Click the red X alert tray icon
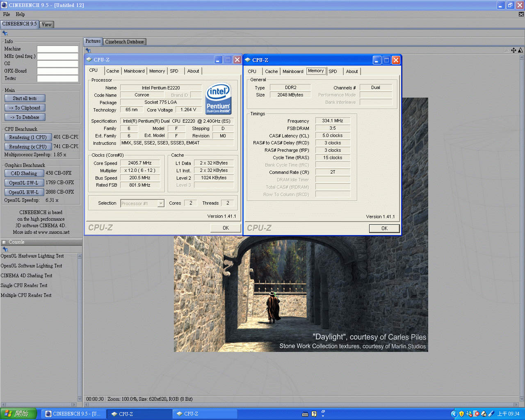Screen dimensions: 525x420 pyautogui.click(x=476, y=414)
